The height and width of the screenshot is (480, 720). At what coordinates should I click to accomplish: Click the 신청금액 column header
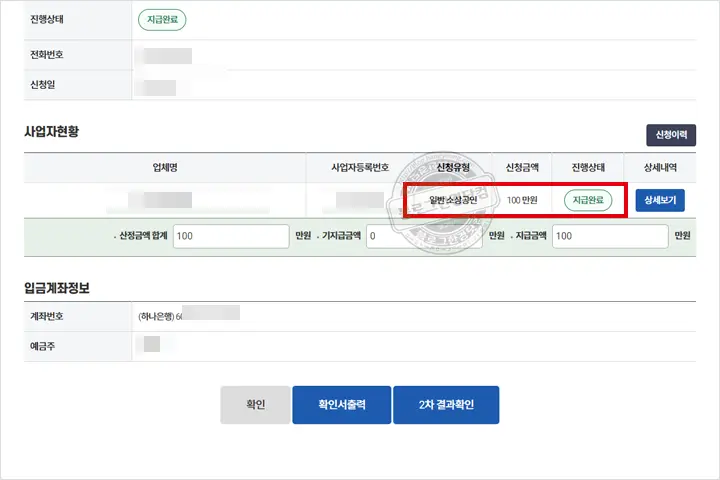[x=522, y=168]
